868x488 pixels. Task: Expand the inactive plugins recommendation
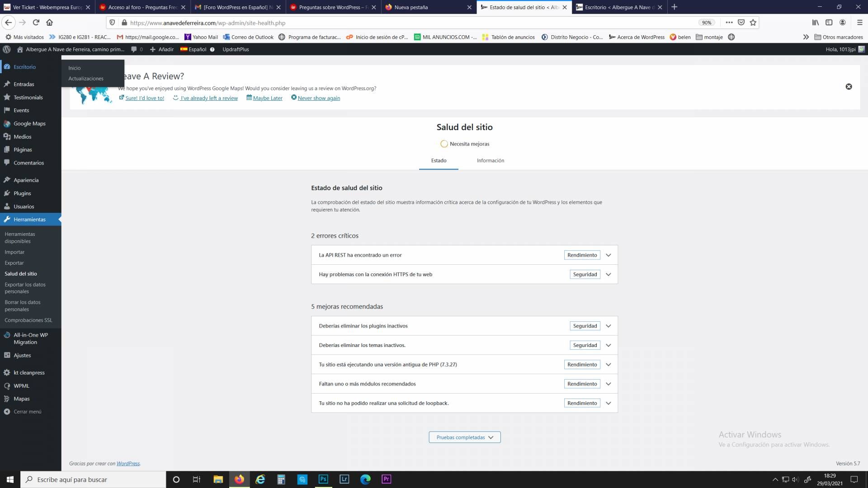[464, 326]
